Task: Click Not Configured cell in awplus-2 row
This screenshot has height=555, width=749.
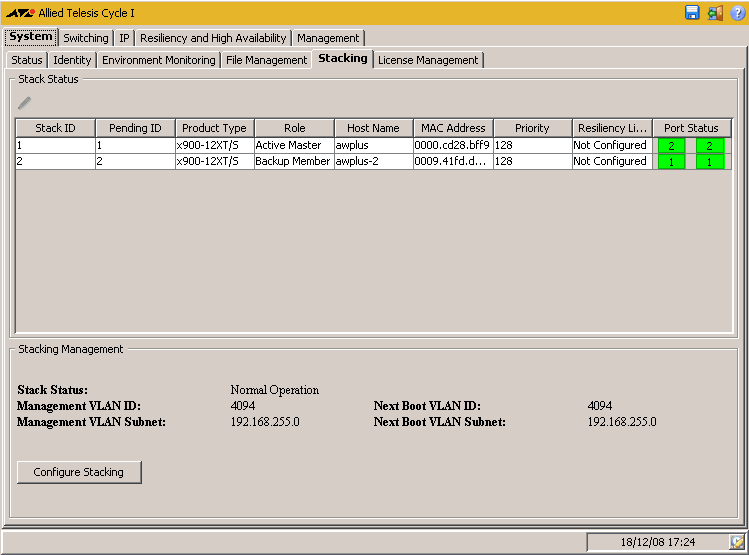Action: (x=612, y=161)
